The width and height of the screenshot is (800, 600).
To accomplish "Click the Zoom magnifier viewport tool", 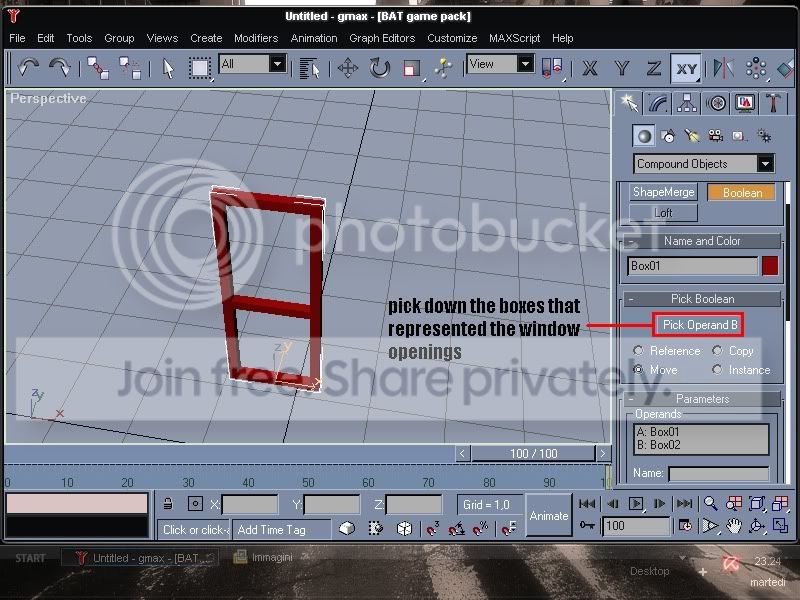I will [x=710, y=504].
